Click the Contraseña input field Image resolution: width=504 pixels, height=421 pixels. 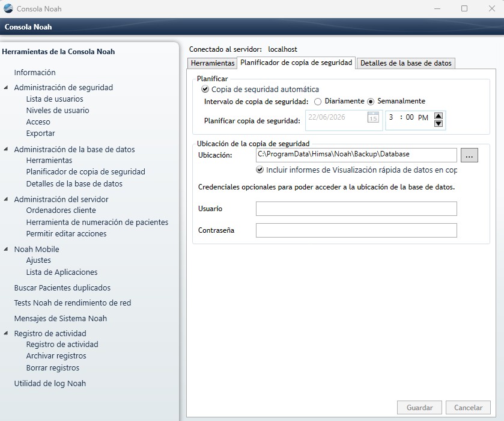(x=356, y=230)
